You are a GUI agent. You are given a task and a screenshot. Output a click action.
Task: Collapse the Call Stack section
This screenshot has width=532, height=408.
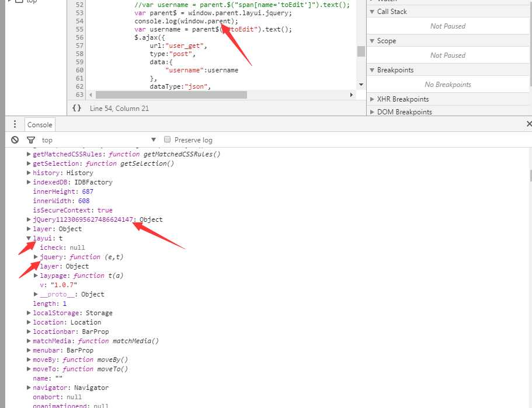point(372,12)
